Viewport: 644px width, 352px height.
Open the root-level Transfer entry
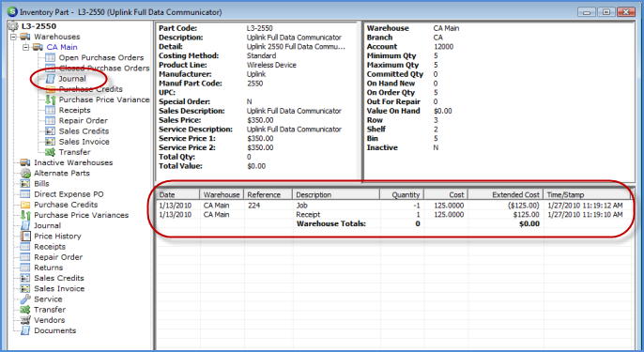(x=50, y=310)
